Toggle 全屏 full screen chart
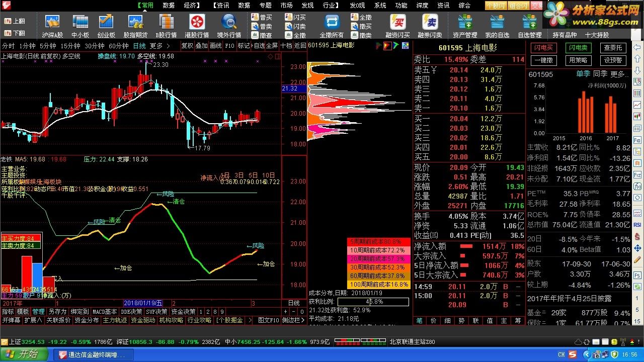The height and width of the screenshot is (362, 644). pos(272,45)
